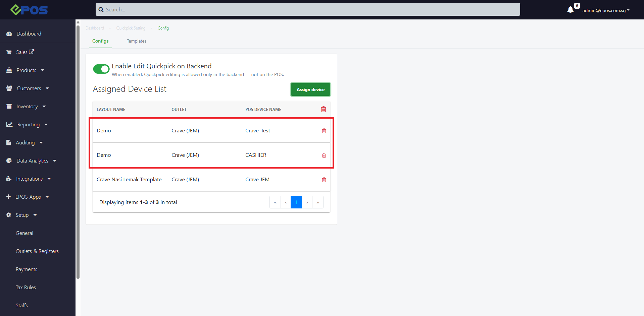Click the notification bell icon

pyautogui.click(x=570, y=10)
